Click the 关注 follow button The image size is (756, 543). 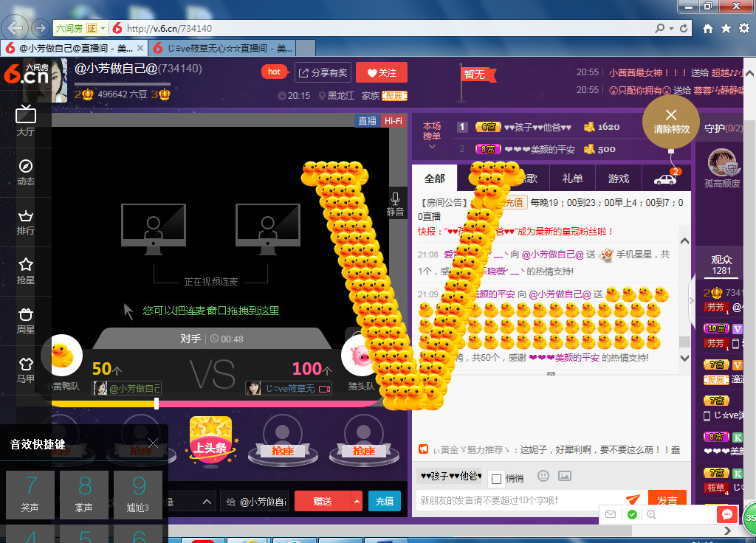coord(382,72)
